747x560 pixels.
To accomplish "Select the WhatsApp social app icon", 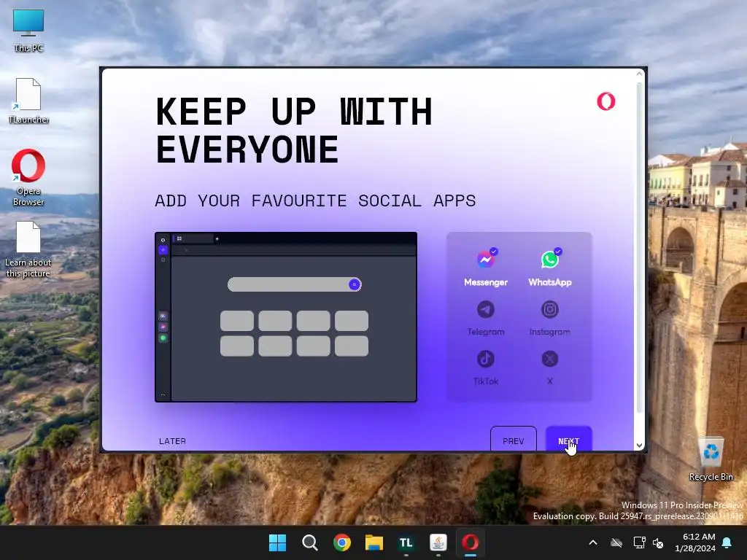I will (x=550, y=260).
